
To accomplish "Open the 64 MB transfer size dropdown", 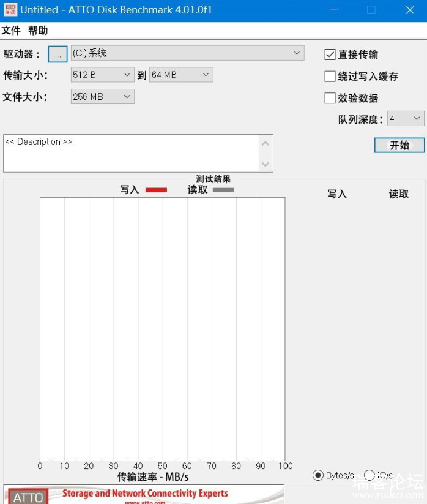I will point(181,75).
